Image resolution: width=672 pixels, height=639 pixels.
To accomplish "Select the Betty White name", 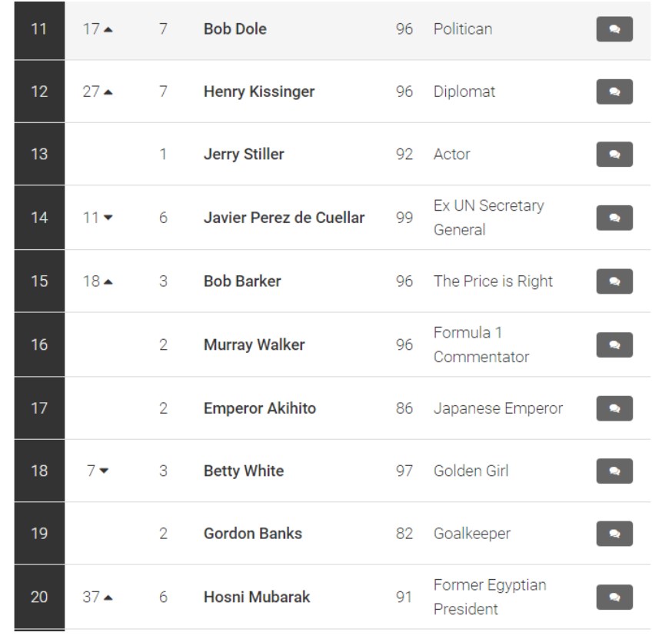I will 244,471.
